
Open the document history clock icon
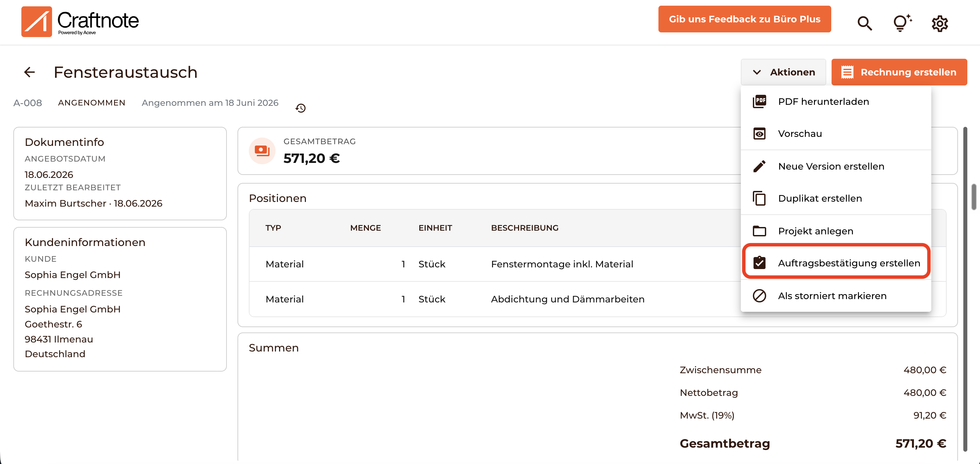coord(301,108)
